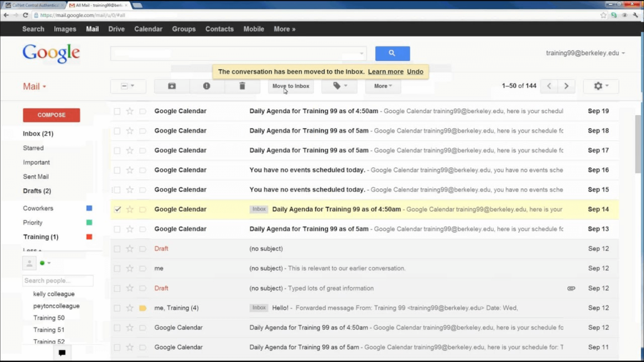Open the Labels dropdown in toolbar

tap(339, 86)
